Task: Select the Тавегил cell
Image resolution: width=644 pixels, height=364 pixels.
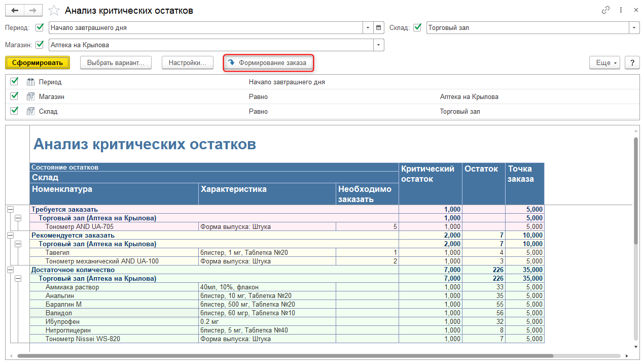Action: point(114,252)
